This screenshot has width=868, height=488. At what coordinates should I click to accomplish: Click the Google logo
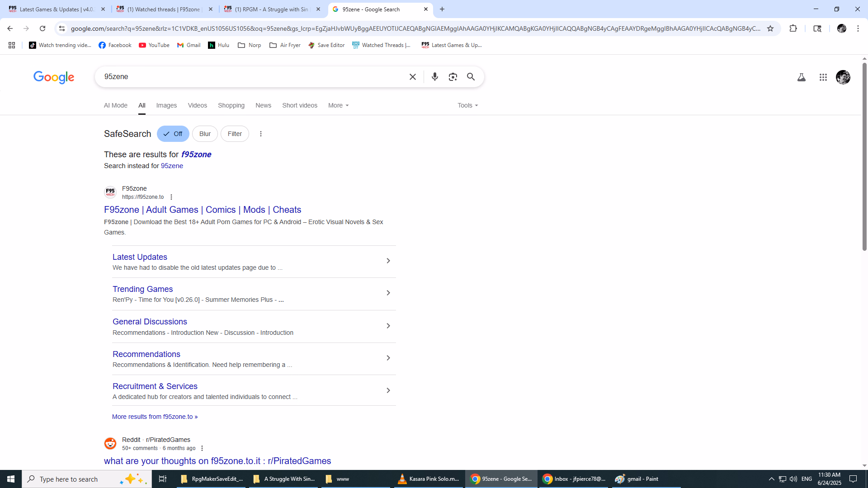coord(54,77)
